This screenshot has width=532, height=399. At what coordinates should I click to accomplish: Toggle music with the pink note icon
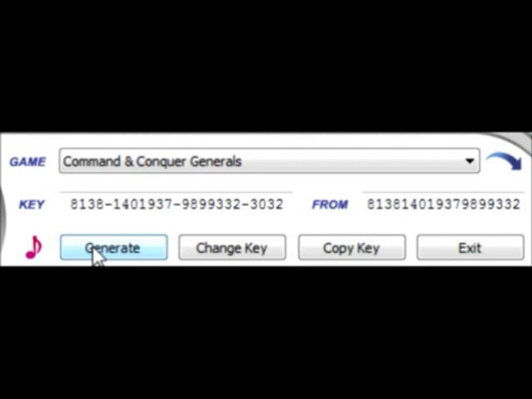[33, 247]
